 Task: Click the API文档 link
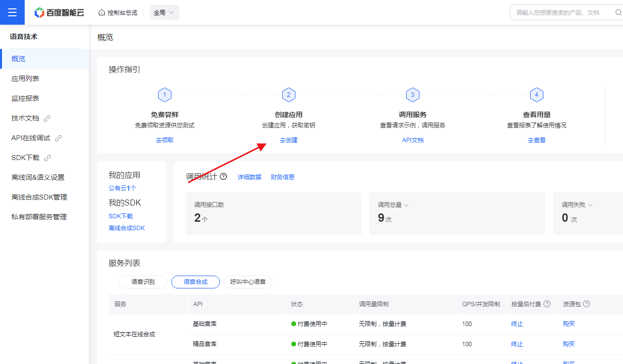coord(413,140)
